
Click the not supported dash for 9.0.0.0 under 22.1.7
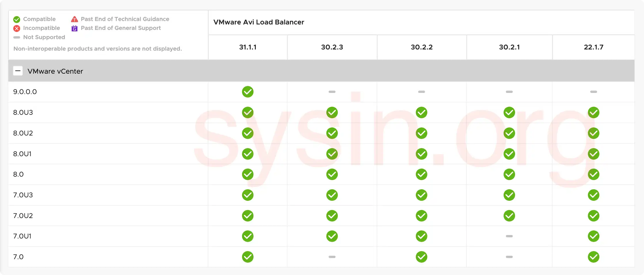tap(593, 92)
